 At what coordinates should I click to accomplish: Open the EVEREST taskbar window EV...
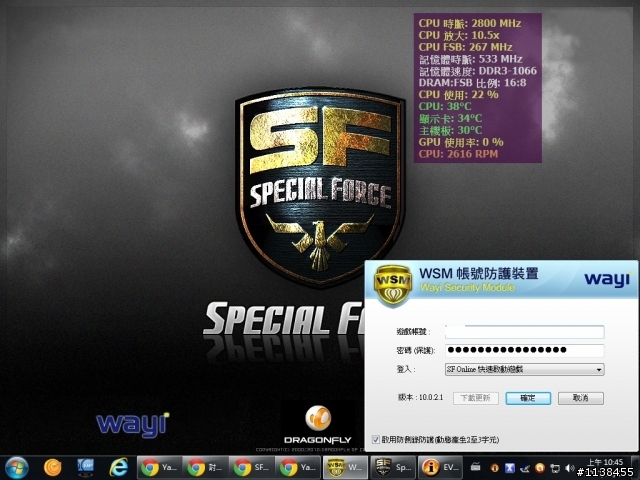tap(440, 468)
